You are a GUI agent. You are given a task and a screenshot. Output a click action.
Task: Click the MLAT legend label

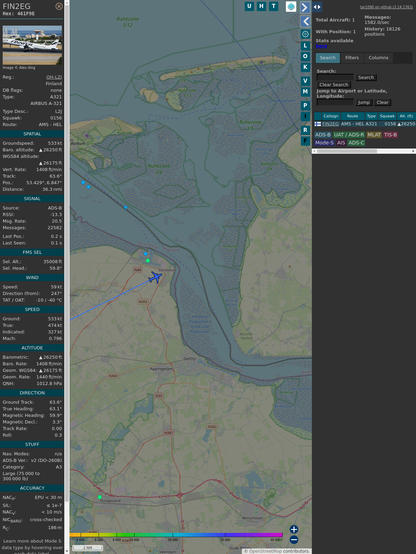374,135
